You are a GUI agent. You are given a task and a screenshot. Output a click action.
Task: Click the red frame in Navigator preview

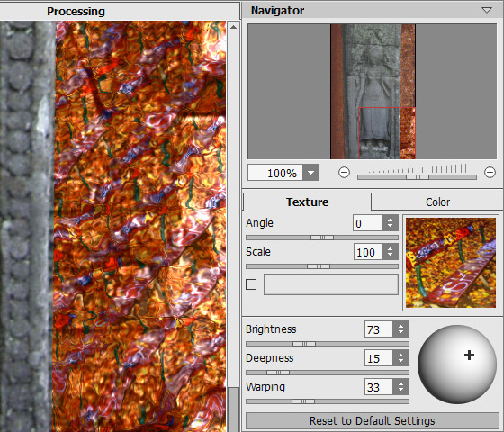tap(387, 133)
